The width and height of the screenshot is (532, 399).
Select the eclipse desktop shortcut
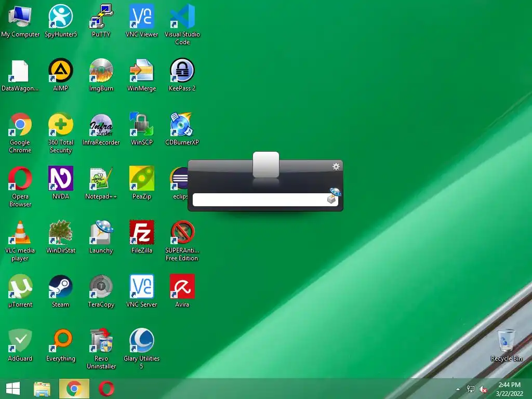coord(179,183)
